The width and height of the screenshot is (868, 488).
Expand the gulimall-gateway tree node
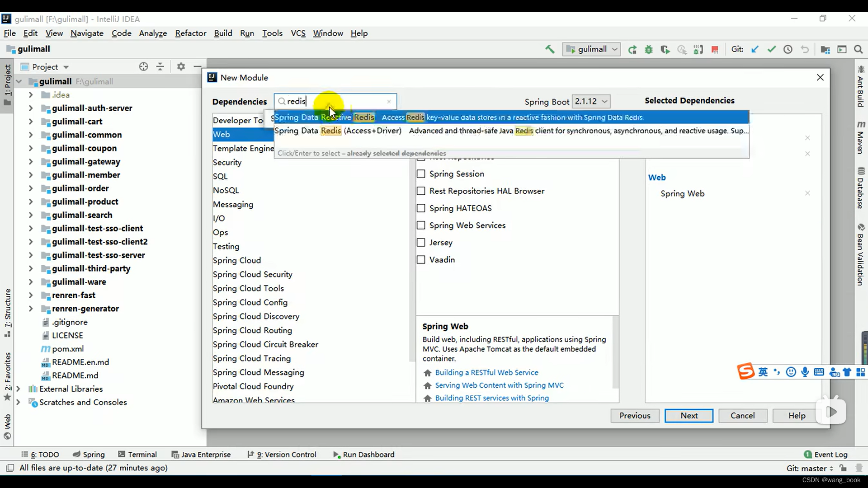(31, 161)
